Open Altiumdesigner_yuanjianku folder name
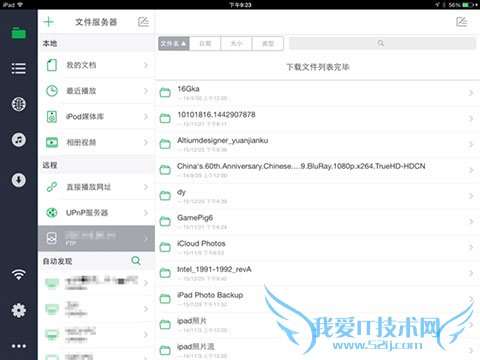This screenshot has width=480, height=360. pos(222,140)
